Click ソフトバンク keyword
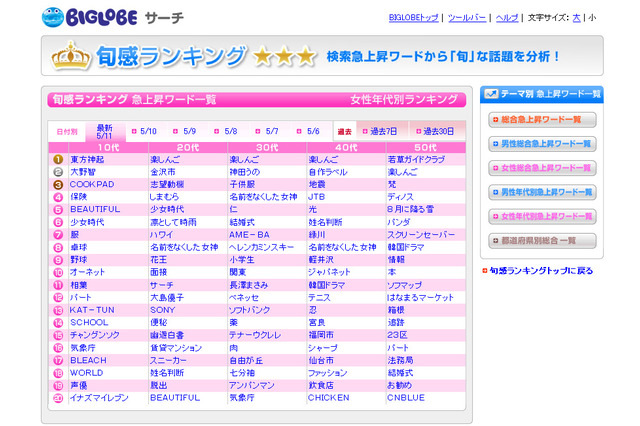640x426 pixels. [249, 310]
